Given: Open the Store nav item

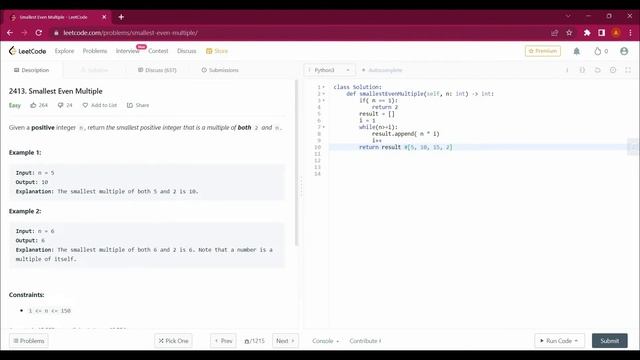Looking at the screenshot, I should tap(217, 51).
